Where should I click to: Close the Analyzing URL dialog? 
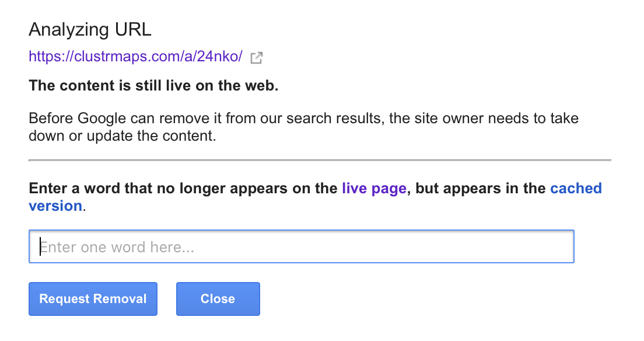(218, 299)
